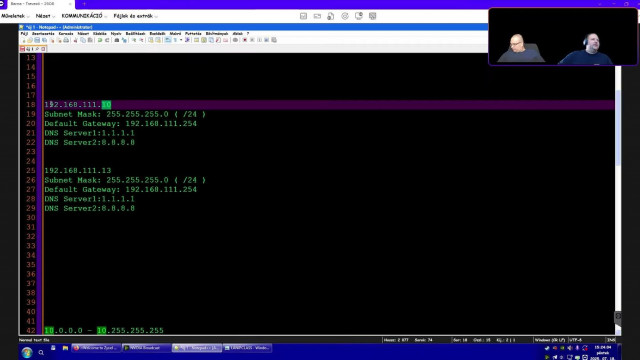The image size is (640, 360).
Task: Toggle show all characters
Action: 176,40
